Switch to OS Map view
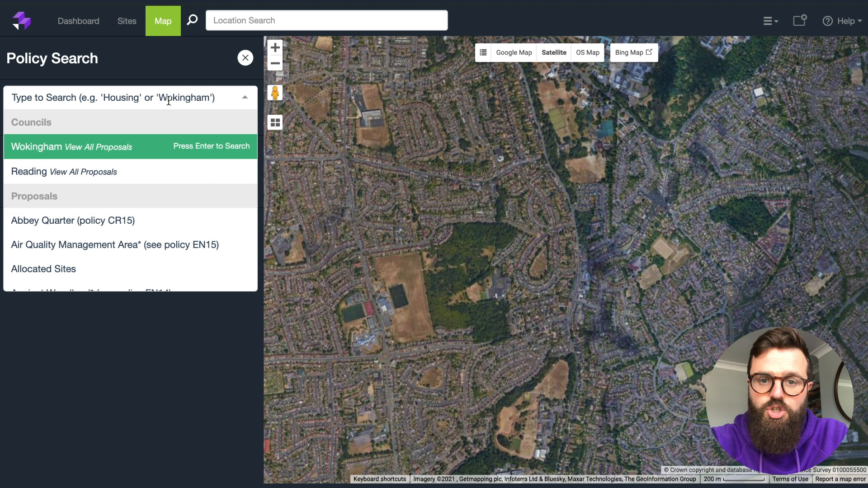Screen dimensions: 868x488 (x=588, y=52)
